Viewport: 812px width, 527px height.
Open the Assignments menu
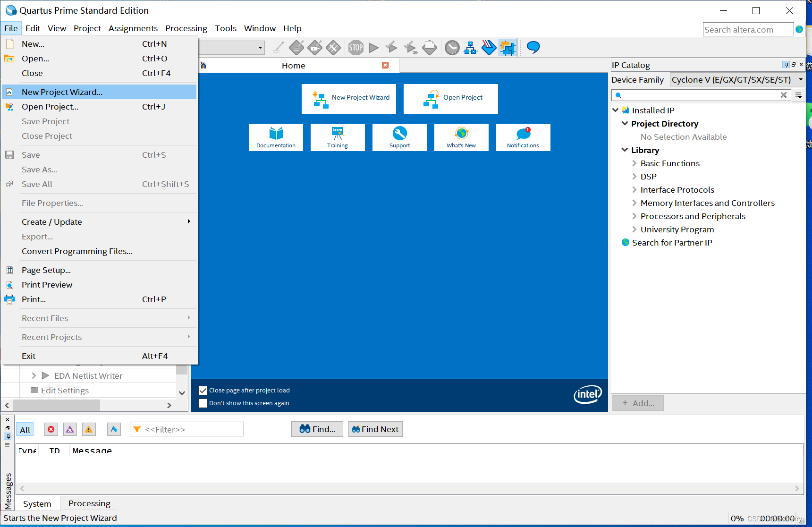[x=133, y=28]
